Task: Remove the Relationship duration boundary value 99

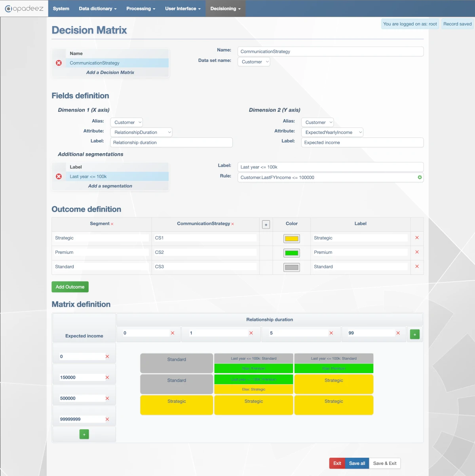Action: tap(398, 333)
